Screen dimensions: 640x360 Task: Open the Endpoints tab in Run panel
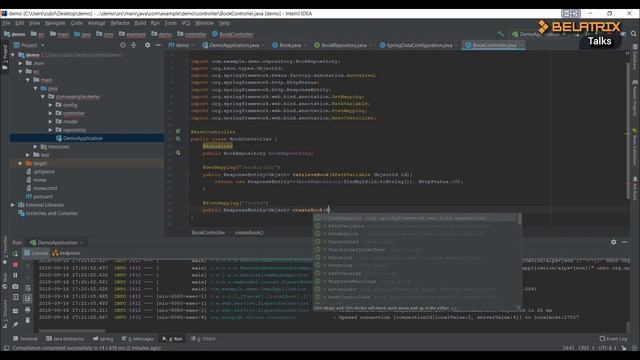click(x=66, y=253)
